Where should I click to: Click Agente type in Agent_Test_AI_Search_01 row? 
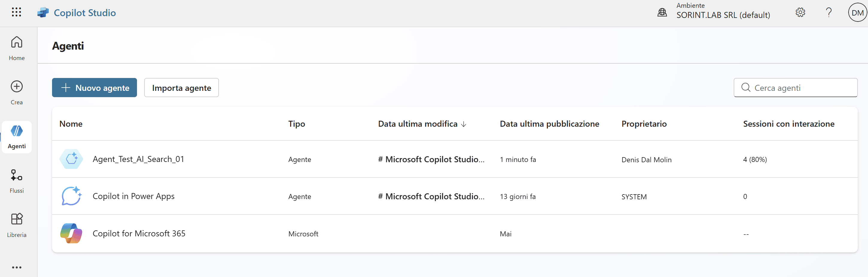300,160
